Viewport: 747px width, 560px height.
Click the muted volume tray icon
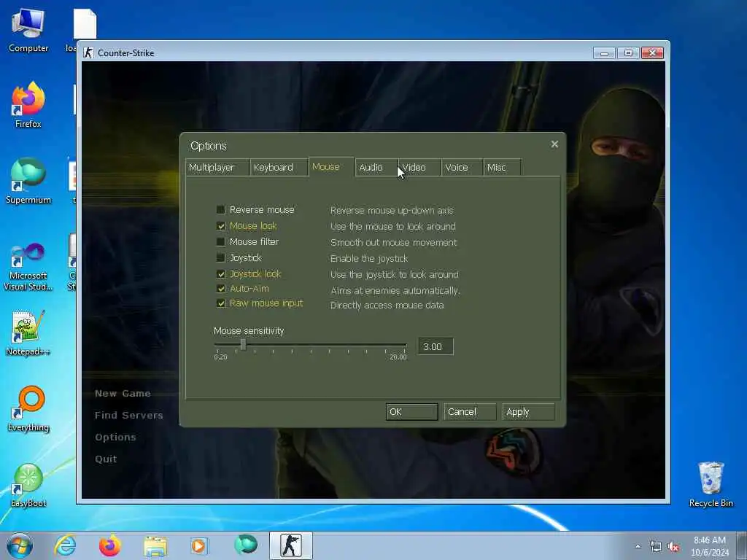[x=673, y=547]
